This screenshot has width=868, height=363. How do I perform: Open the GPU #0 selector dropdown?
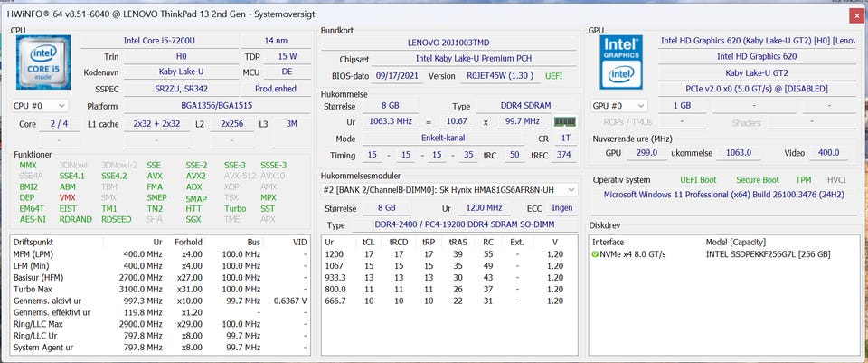(x=619, y=105)
